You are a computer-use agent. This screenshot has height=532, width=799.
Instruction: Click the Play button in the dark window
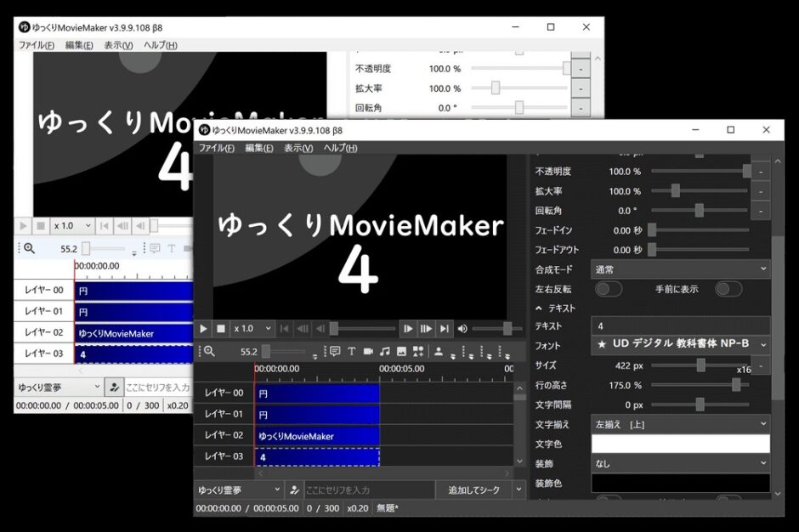(204, 329)
